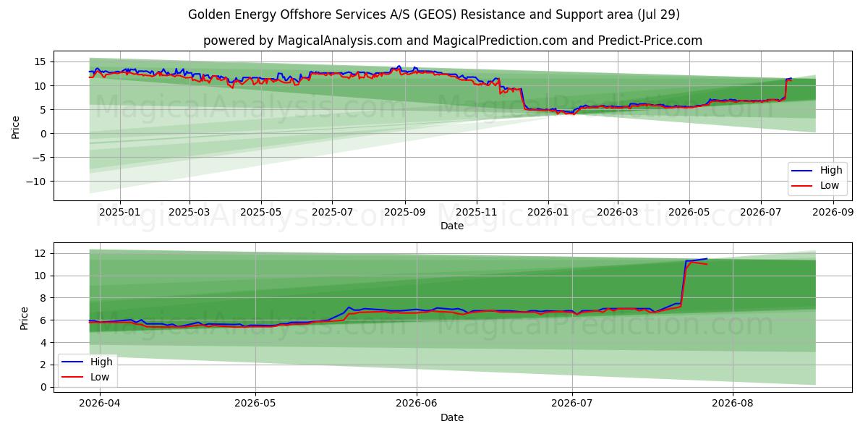Click the price tick labeled 12
This screenshot has width=868, height=434.
42,253
